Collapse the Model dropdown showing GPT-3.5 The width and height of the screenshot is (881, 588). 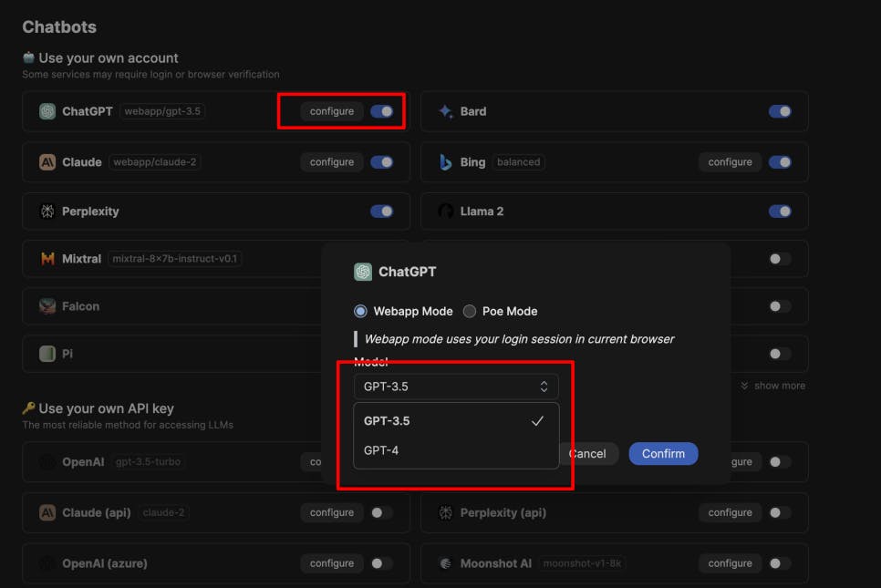click(456, 387)
